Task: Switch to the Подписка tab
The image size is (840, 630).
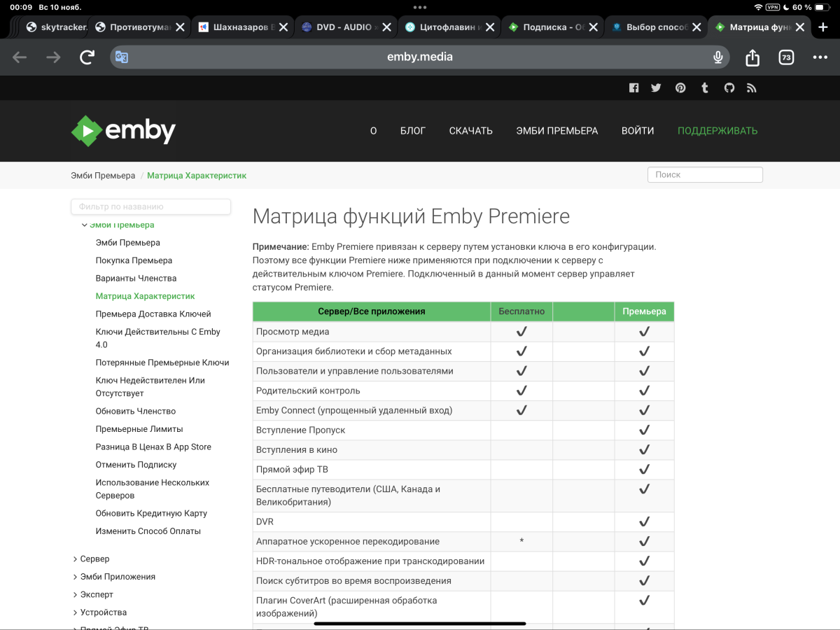Action: pos(554,27)
